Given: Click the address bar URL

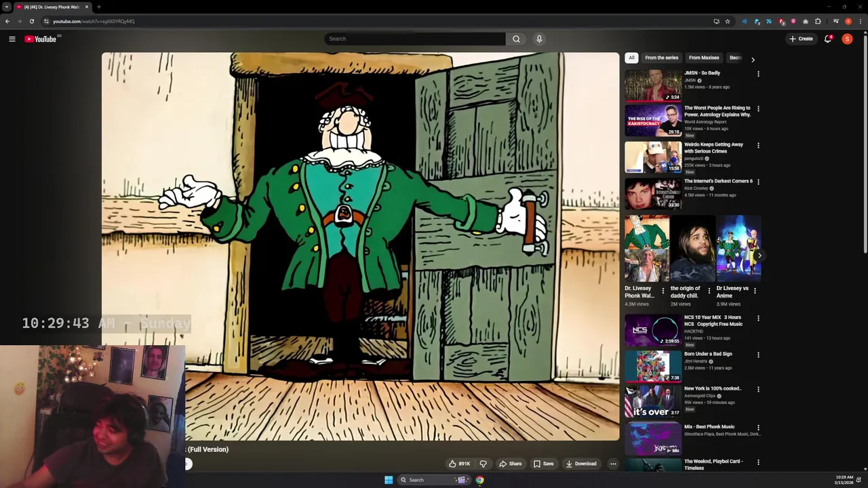Looking at the screenshot, I should tap(94, 21).
